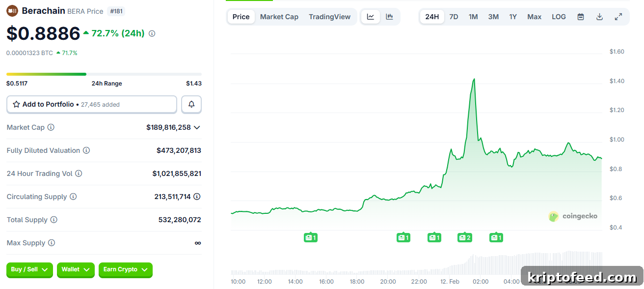The width and height of the screenshot is (644, 289).
Task: Click the $1,021,855,821 trading volume value
Action: coord(177,173)
